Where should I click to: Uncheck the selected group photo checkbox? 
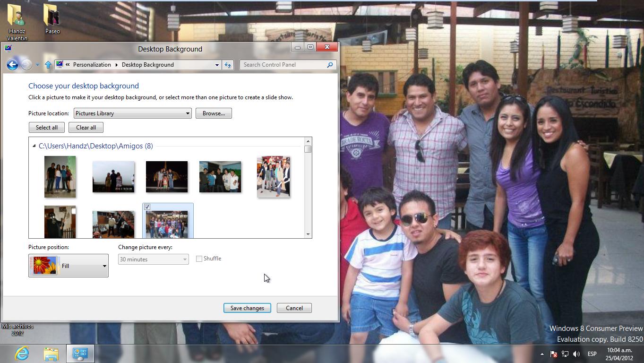(x=147, y=207)
